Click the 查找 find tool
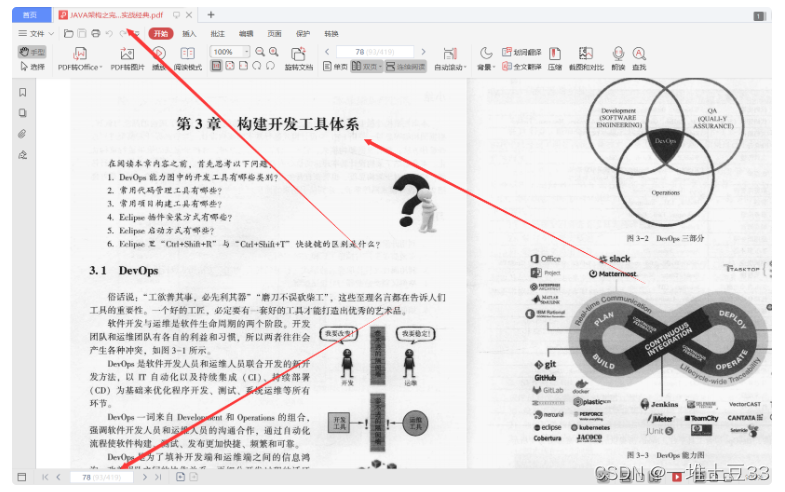 tap(639, 59)
